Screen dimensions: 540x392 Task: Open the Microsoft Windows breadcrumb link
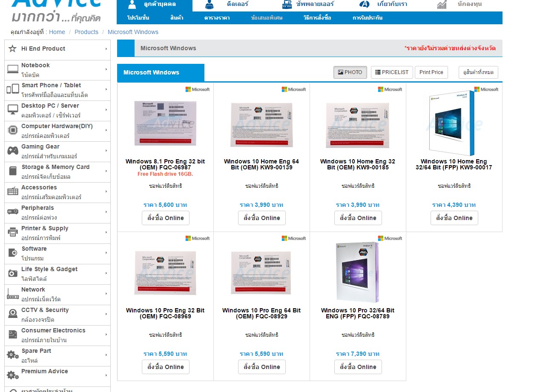133,32
